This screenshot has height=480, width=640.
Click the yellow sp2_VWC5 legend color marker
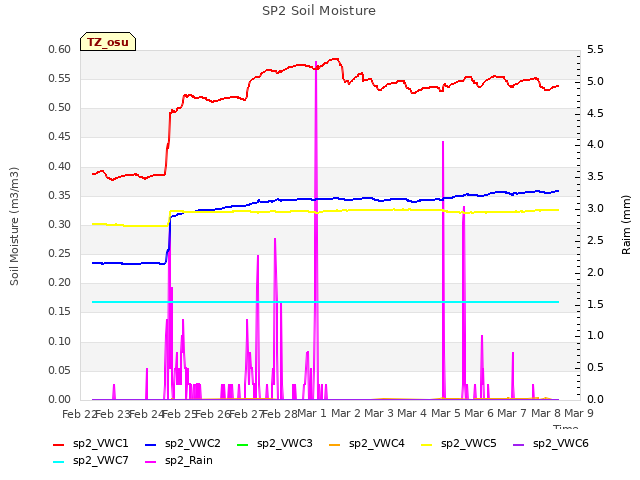(x=427, y=444)
